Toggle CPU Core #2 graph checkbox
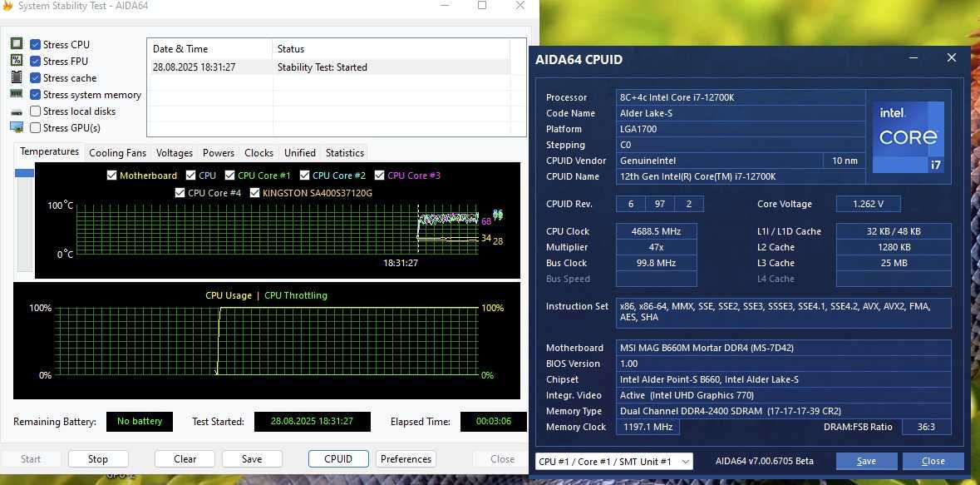This screenshot has height=485, width=980. coord(304,176)
